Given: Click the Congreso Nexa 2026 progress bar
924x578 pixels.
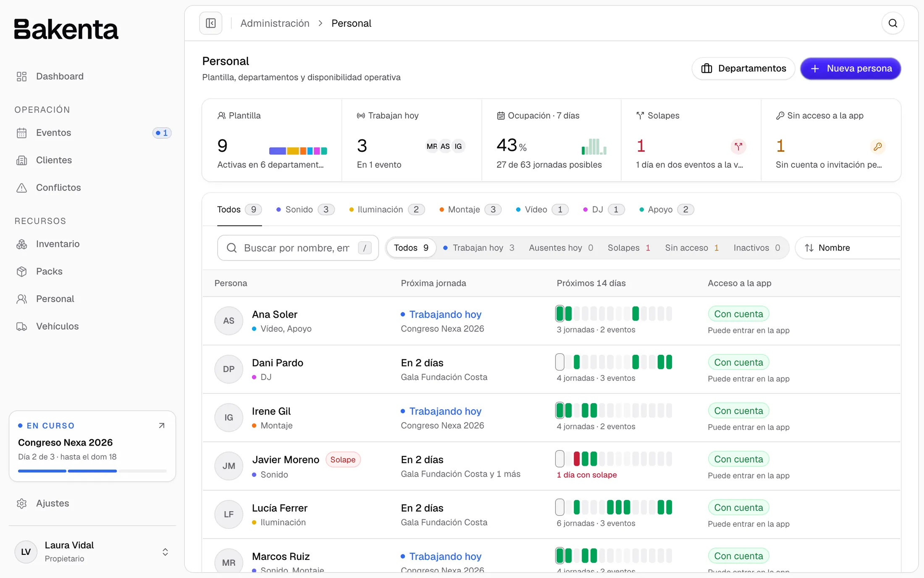Looking at the screenshot, I should [92, 471].
